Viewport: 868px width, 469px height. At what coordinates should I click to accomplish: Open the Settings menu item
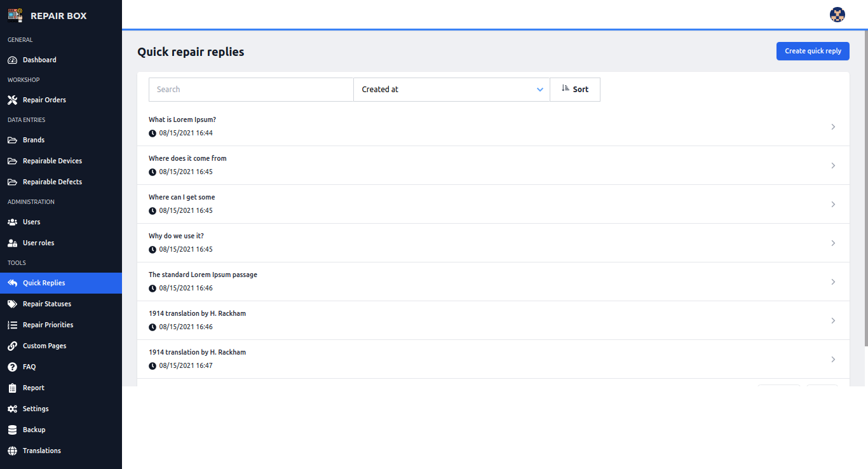point(36,409)
